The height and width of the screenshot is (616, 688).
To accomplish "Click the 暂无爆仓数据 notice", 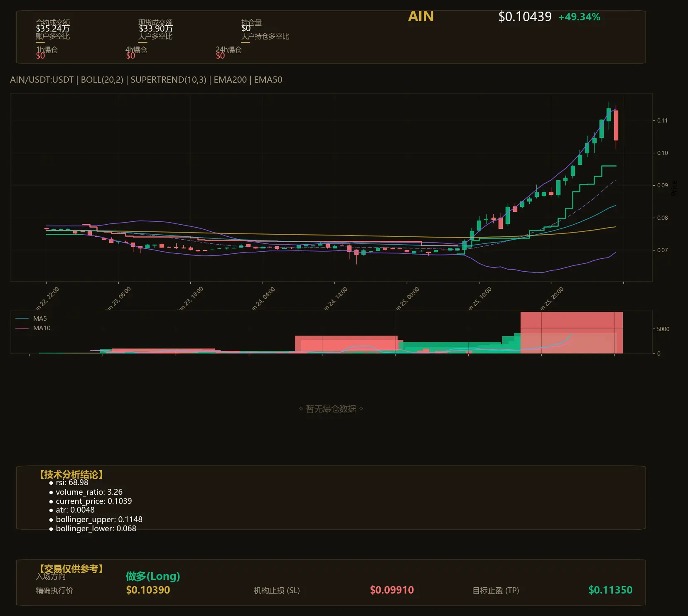I will pyautogui.click(x=331, y=409).
